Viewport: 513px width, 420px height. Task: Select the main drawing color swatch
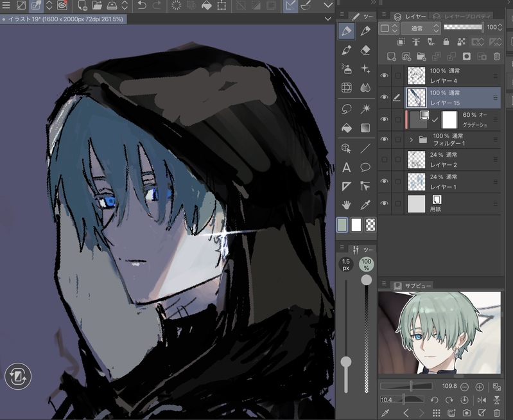(342, 225)
